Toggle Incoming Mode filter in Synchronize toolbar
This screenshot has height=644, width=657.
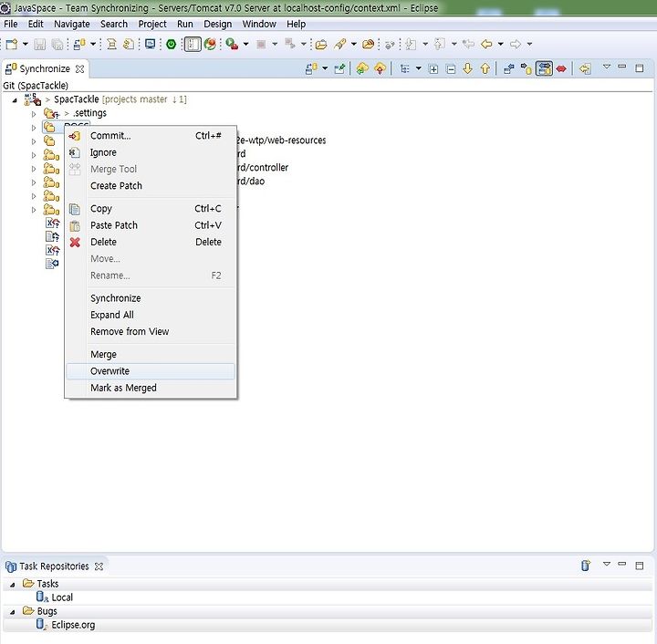pos(508,68)
